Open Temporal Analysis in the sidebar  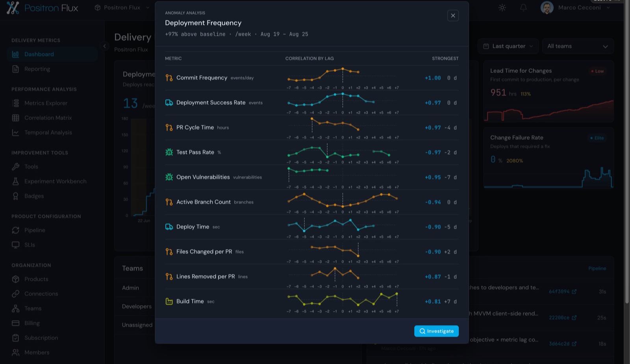pos(52,133)
